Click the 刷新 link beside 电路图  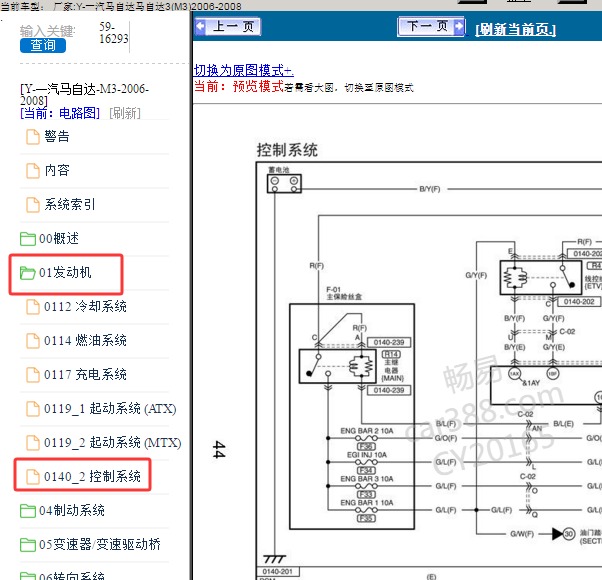pyautogui.click(x=125, y=113)
